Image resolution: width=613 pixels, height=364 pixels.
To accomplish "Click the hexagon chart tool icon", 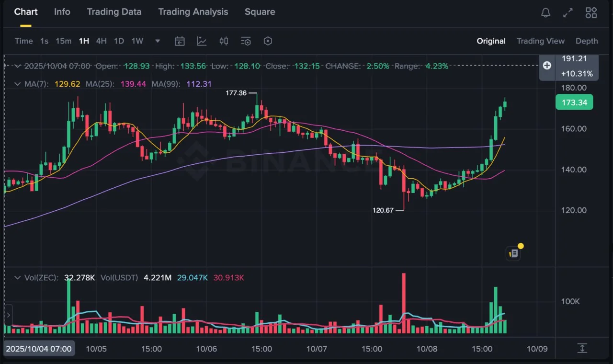I will [x=268, y=41].
